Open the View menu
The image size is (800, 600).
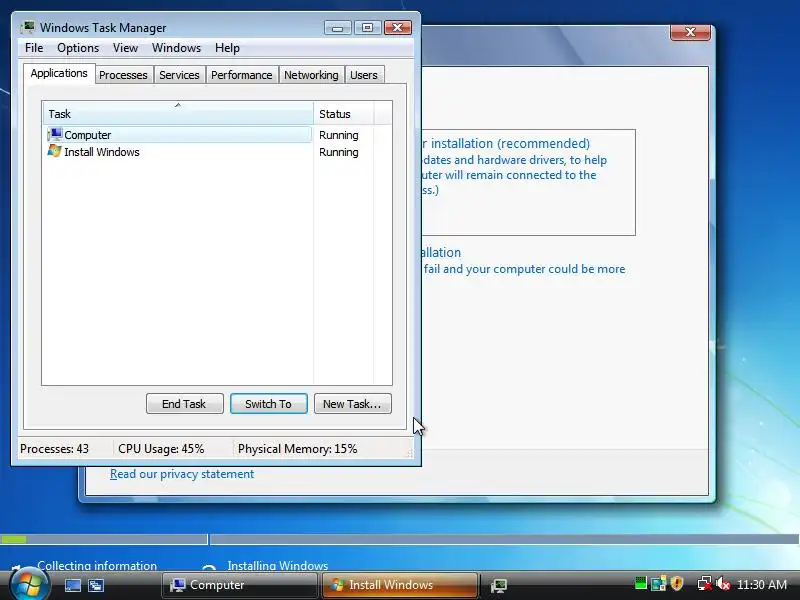tap(126, 48)
